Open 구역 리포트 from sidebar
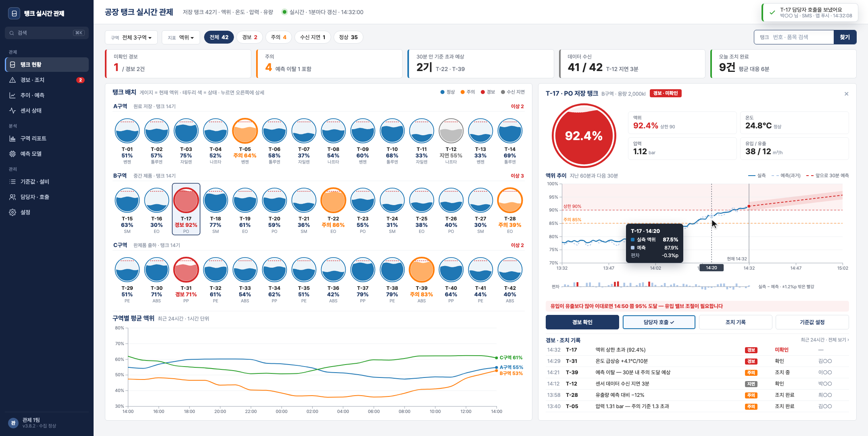This screenshot has width=868, height=436. pyautogui.click(x=47, y=138)
